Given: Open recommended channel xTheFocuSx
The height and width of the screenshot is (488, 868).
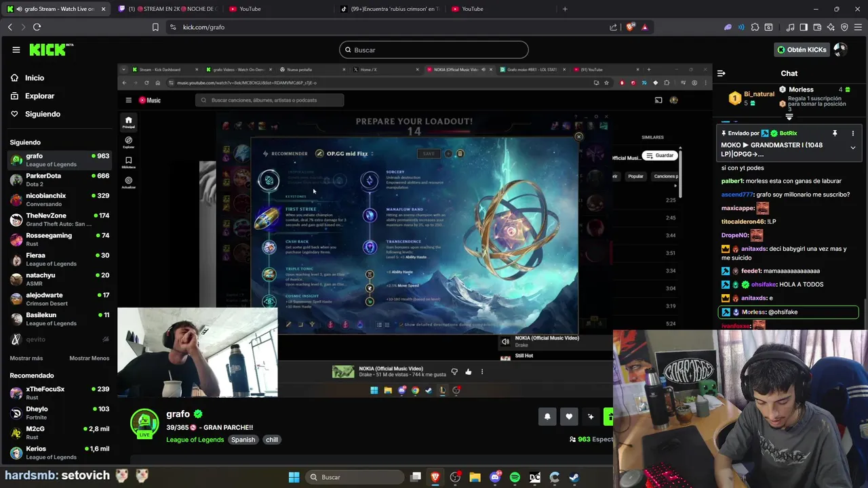Looking at the screenshot, I should click(x=60, y=393).
